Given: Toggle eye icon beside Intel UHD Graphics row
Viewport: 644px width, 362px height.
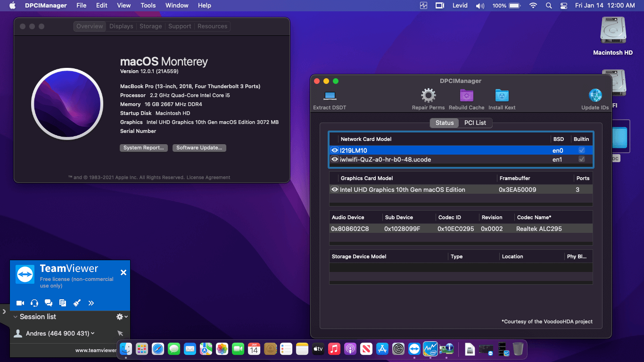Looking at the screenshot, I should click(x=335, y=189).
